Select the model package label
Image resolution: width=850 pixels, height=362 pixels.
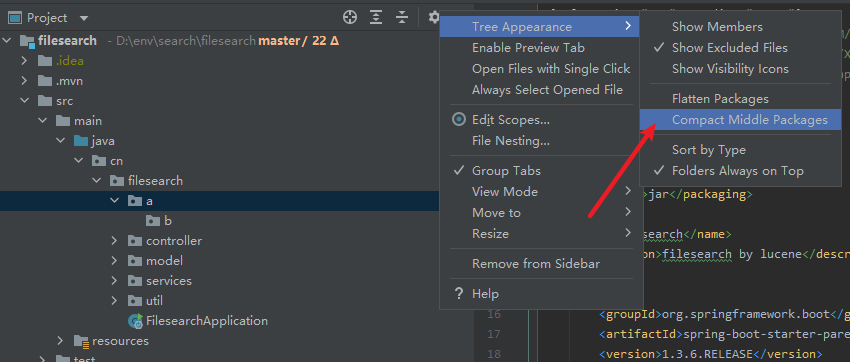click(164, 261)
